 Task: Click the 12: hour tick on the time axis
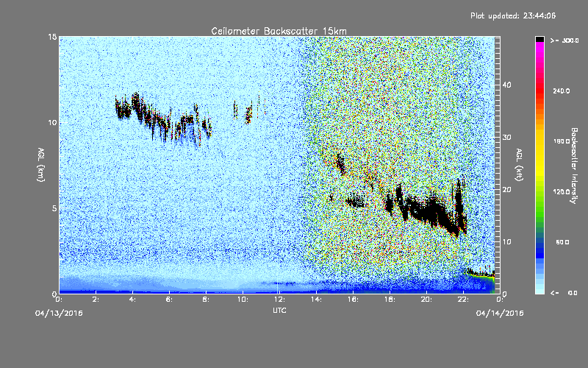click(x=279, y=300)
